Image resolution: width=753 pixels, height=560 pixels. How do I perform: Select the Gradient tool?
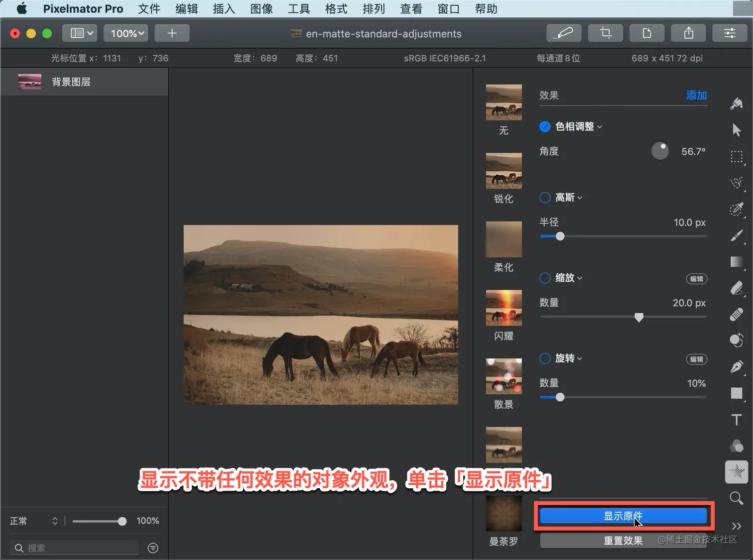pos(737,262)
